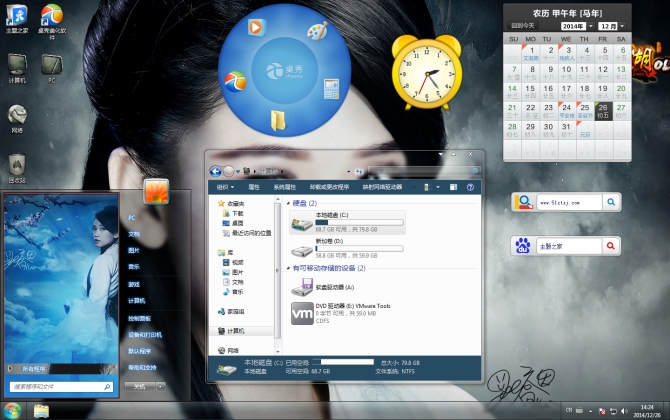This screenshot has width=670, height=420.
Task: Open 默认程序 in Start menu
Action: click(x=139, y=351)
